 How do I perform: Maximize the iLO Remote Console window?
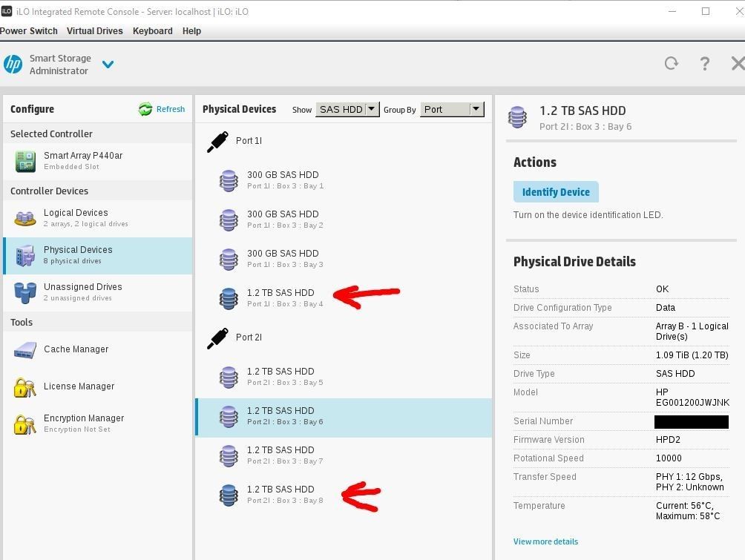click(706, 11)
